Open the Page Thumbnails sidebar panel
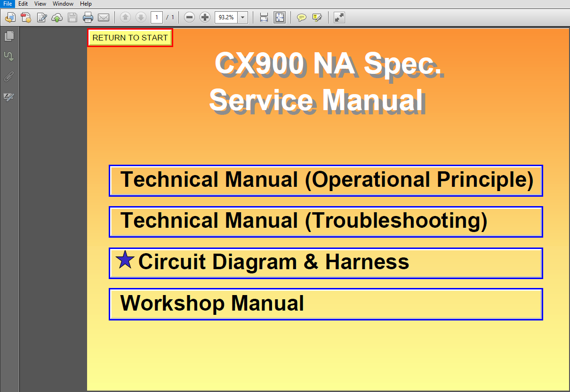570x392 pixels. click(x=9, y=36)
